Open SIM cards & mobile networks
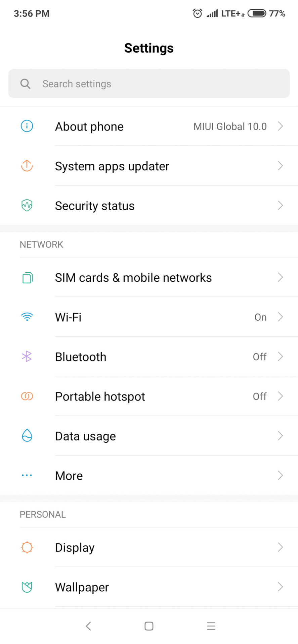The height and width of the screenshot is (644, 298). (133, 278)
